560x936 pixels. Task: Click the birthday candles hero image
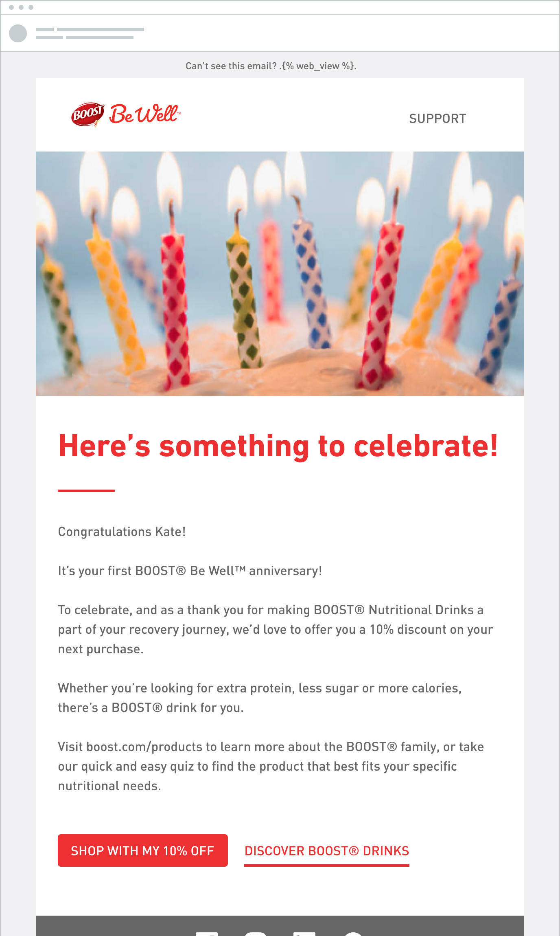[x=280, y=274]
